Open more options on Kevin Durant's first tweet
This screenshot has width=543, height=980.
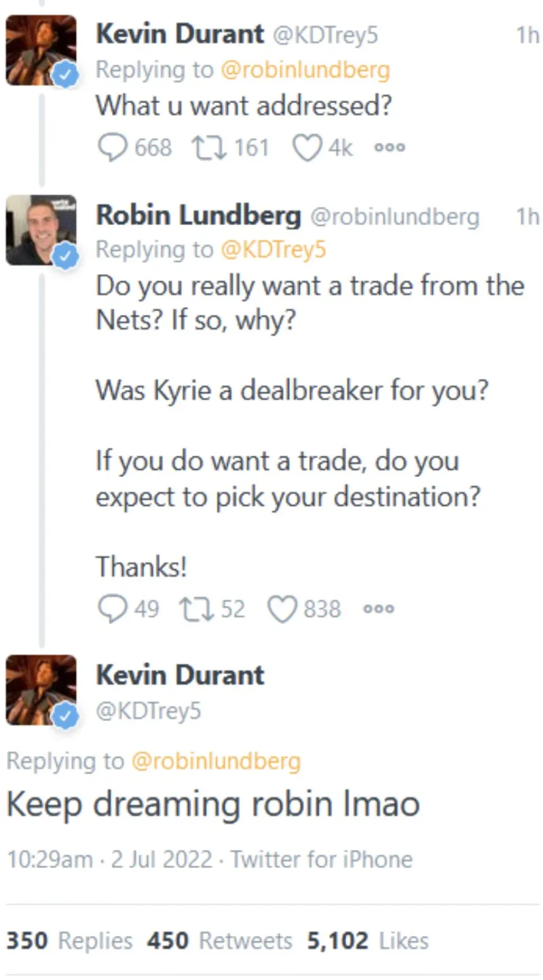point(390,147)
